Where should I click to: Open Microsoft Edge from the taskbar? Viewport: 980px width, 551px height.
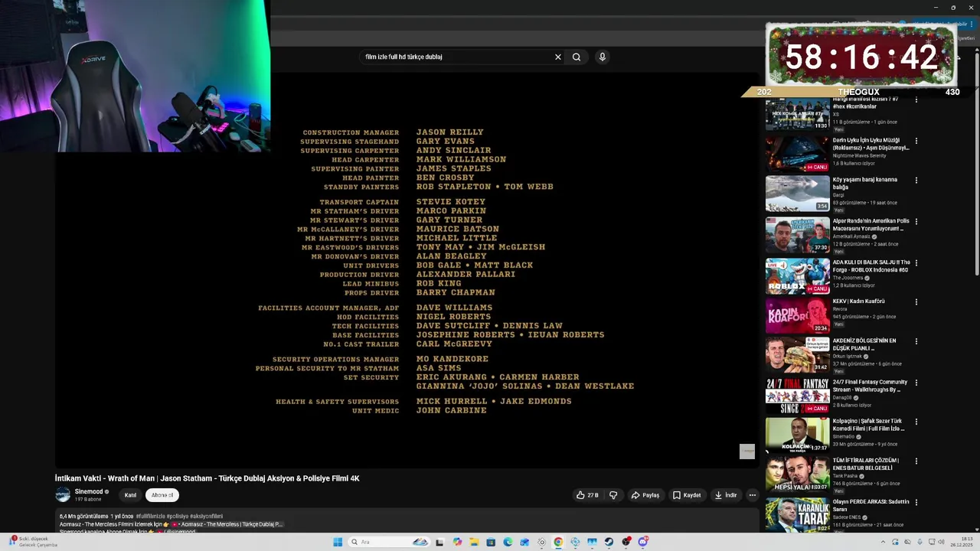tap(508, 542)
